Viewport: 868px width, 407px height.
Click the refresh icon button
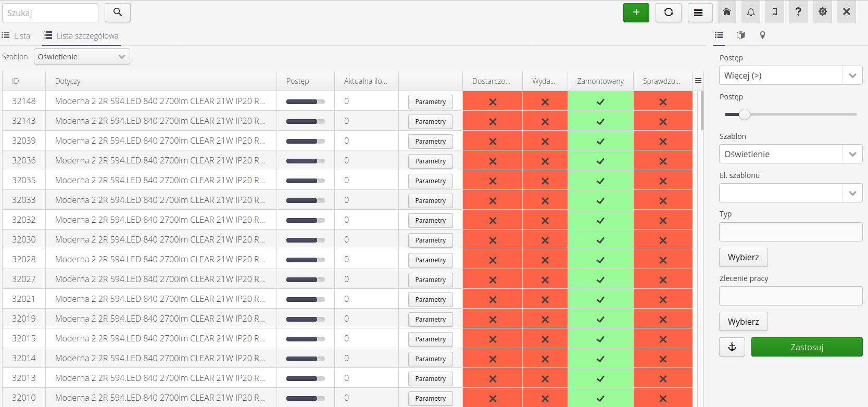point(668,12)
